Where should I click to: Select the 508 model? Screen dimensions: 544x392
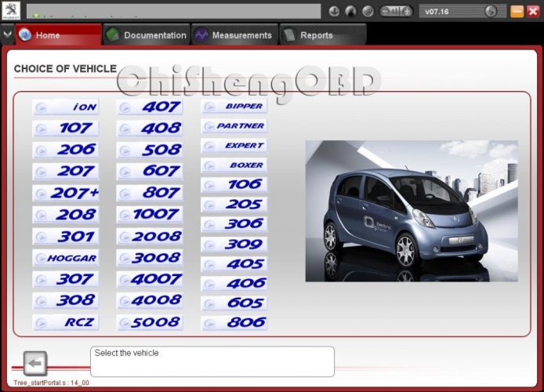150,149
